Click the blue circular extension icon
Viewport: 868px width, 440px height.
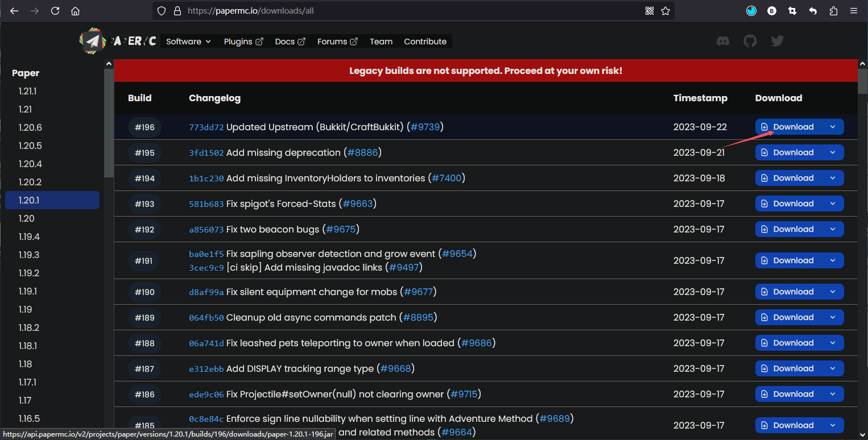pos(751,11)
